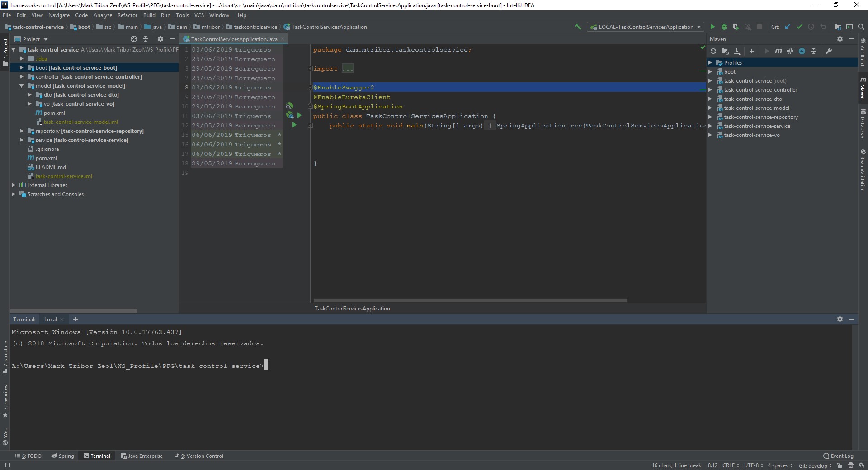This screenshot has height=470, width=868.
Task: Build the project with hammer icon
Action: tap(578, 27)
